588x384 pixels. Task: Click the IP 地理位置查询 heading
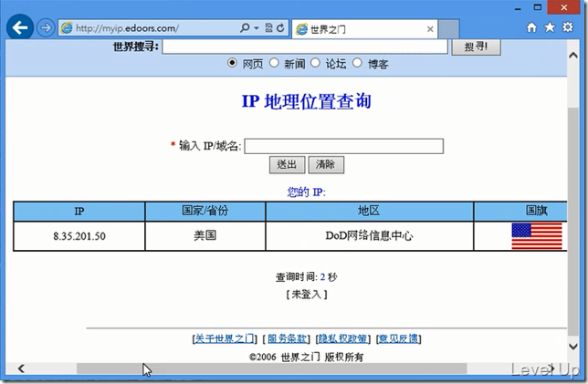307,101
